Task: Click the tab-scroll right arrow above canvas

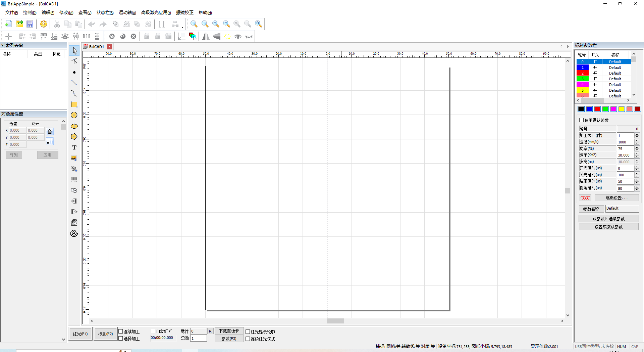Action: pyautogui.click(x=568, y=46)
